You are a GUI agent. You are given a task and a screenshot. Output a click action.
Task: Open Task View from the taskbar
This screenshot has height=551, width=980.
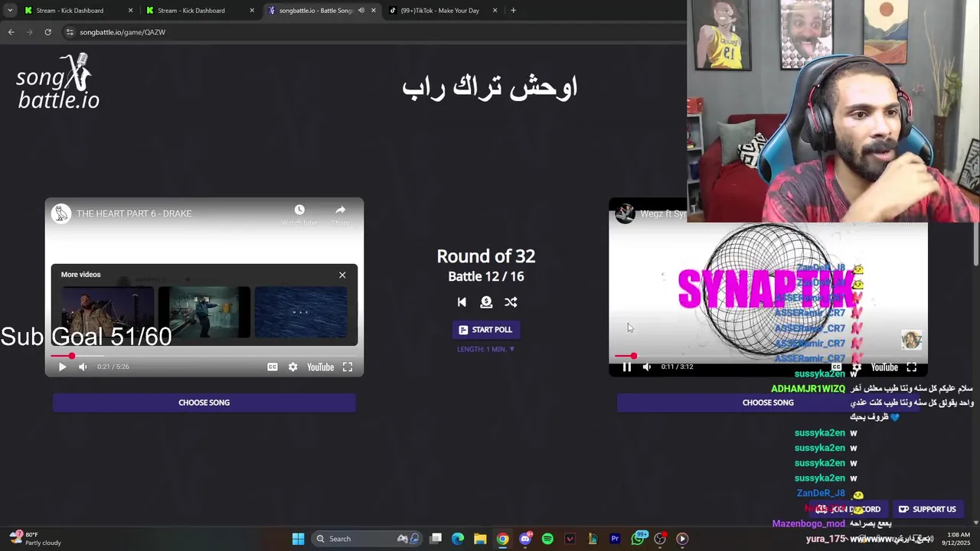pyautogui.click(x=436, y=539)
